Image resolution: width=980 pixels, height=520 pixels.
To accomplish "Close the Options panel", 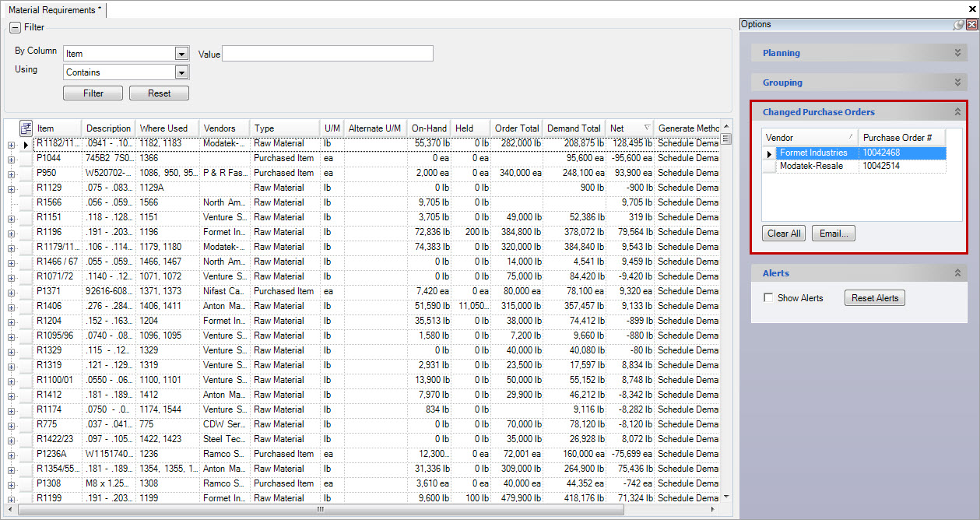I will tap(971, 25).
